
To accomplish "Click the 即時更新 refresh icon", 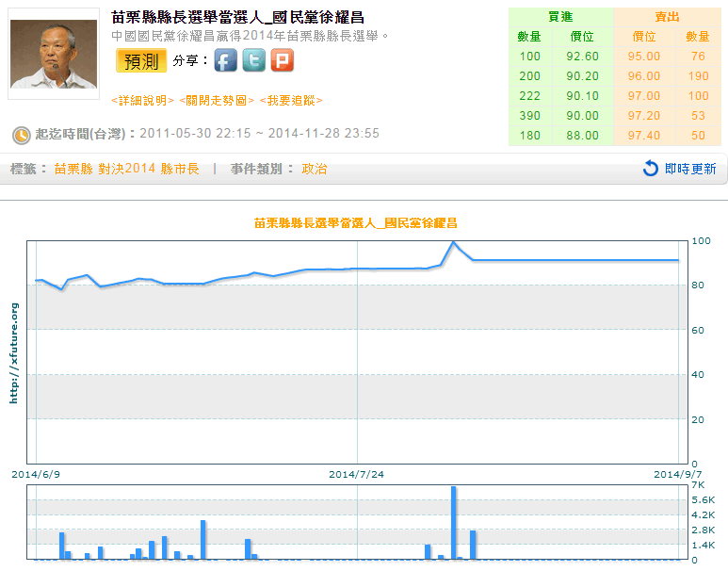I will [x=651, y=168].
